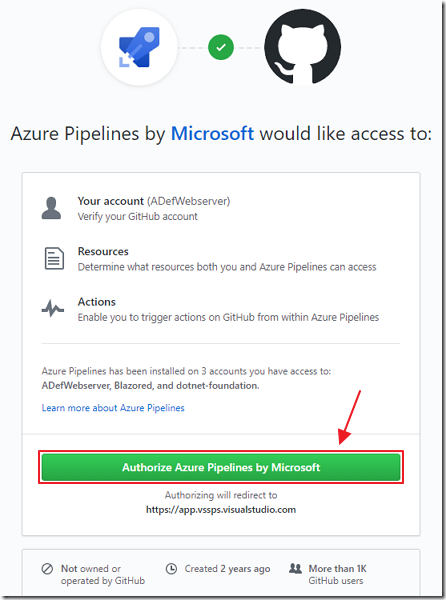Open the Microsoft link in the heading

click(212, 134)
